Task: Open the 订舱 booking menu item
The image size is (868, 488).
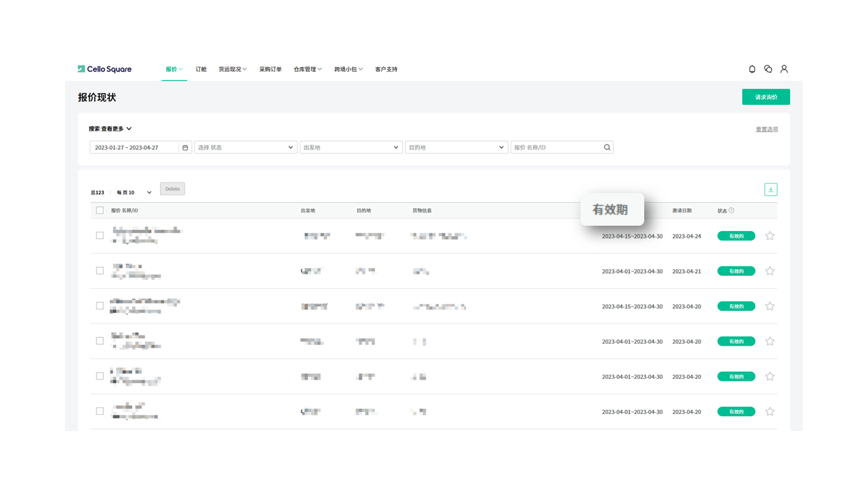Action: 201,69
